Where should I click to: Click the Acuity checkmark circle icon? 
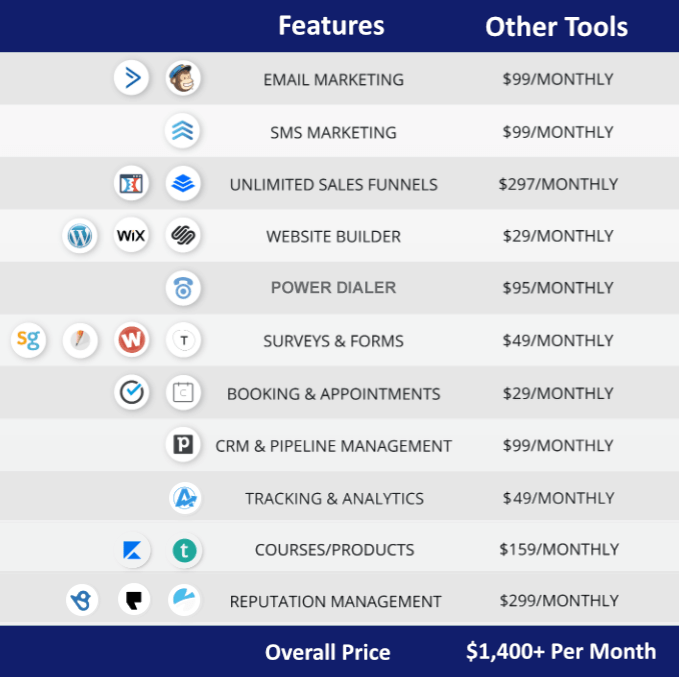pyautogui.click(x=132, y=392)
